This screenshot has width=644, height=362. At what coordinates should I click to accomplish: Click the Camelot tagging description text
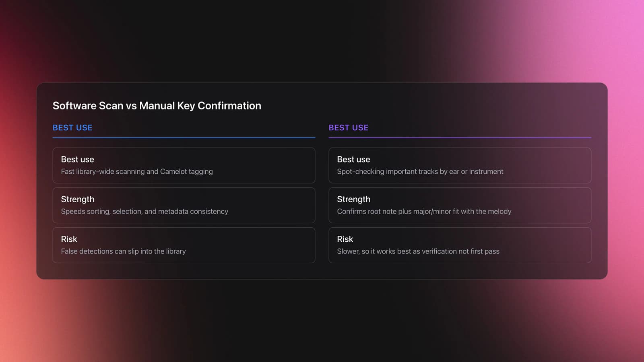(x=137, y=172)
